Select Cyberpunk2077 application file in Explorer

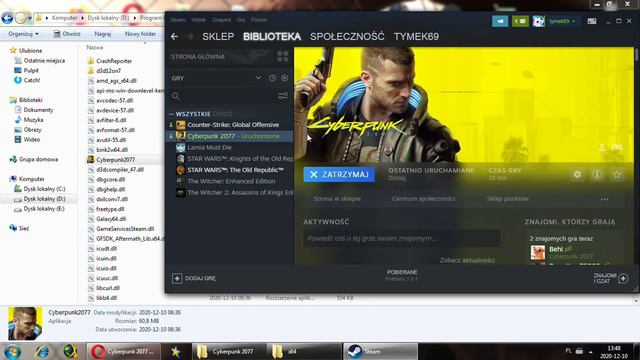(116, 160)
